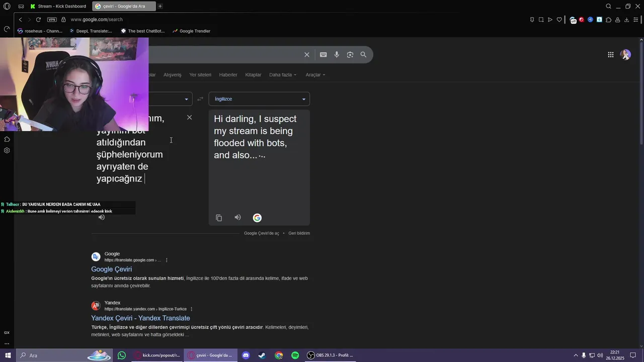This screenshot has width=644, height=362.
Task: Send feedback via Geri bildirim
Action: (x=299, y=233)
